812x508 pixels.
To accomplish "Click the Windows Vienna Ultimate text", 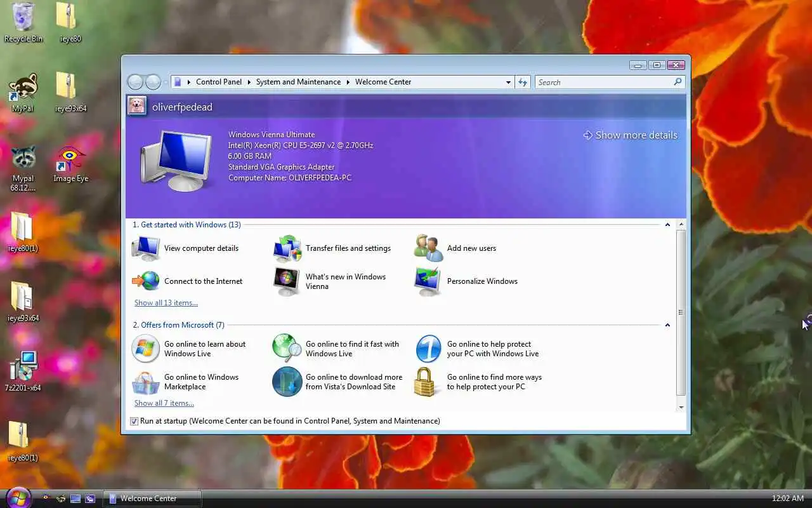I will (272, 135).
